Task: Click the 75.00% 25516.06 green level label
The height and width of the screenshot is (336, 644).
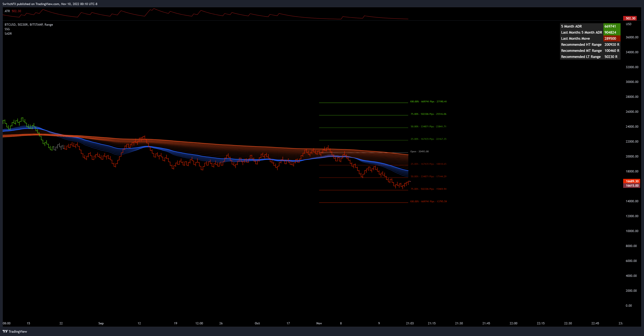Action: tap(428, 114)
